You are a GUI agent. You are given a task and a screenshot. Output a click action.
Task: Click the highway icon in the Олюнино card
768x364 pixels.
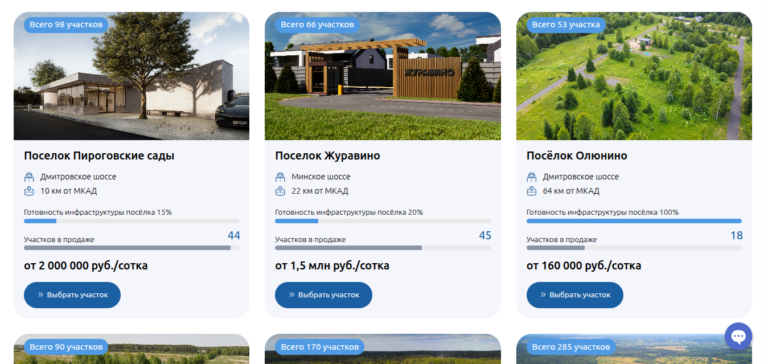[x=531, y=177]
